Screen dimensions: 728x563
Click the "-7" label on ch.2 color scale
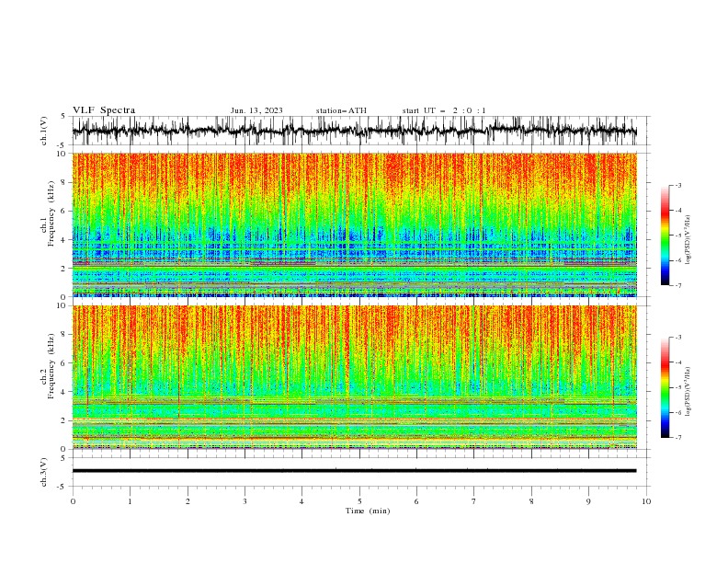[677, 438]
